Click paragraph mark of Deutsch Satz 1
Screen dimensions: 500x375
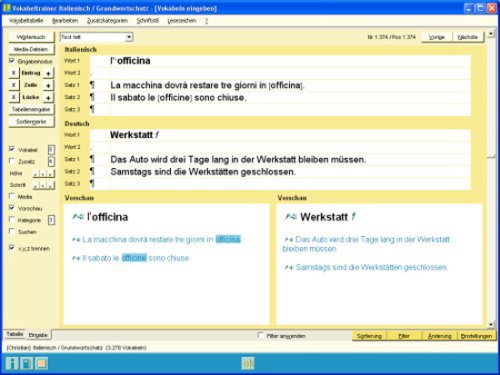92,159
